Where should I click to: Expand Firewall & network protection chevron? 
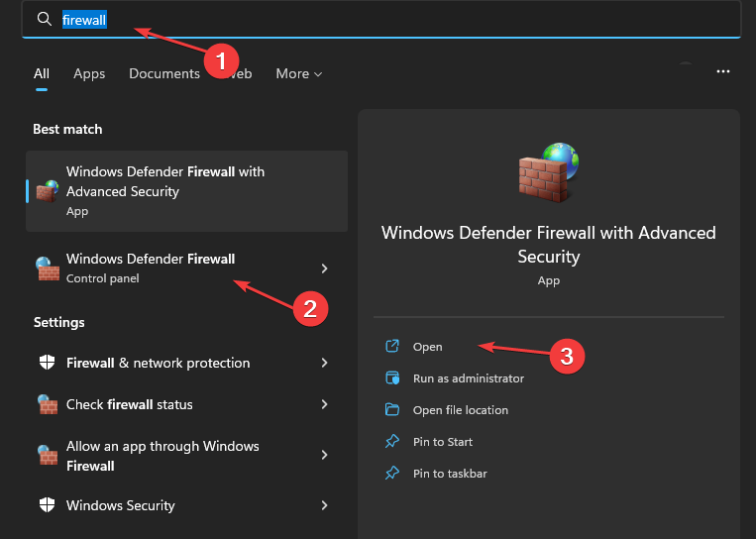[324, 364]
